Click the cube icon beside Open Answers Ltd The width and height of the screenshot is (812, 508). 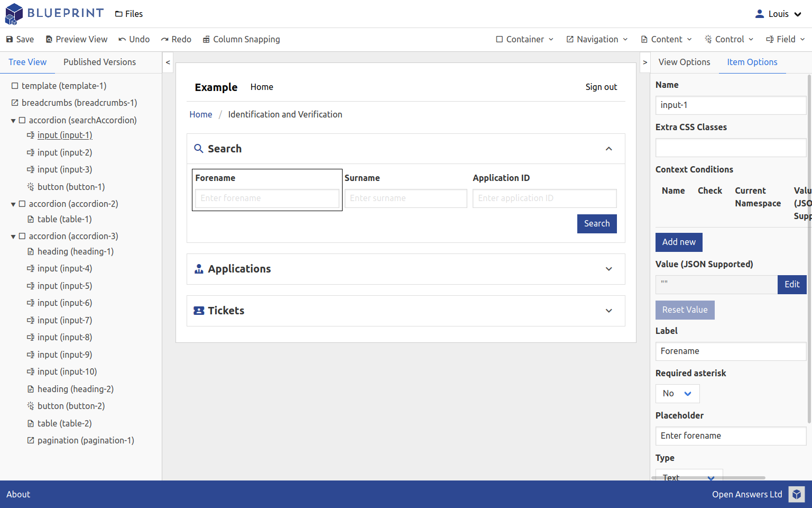pos(796,494)
